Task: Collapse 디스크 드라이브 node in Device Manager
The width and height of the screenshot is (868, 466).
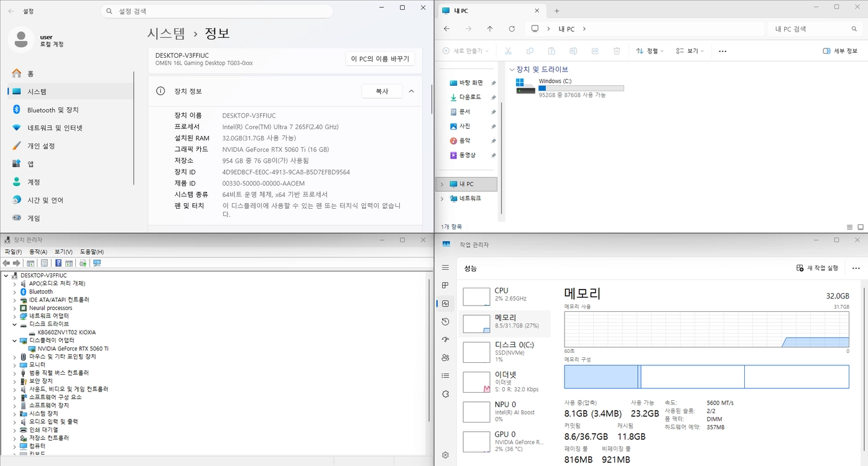Action: [x=15, y=324]
